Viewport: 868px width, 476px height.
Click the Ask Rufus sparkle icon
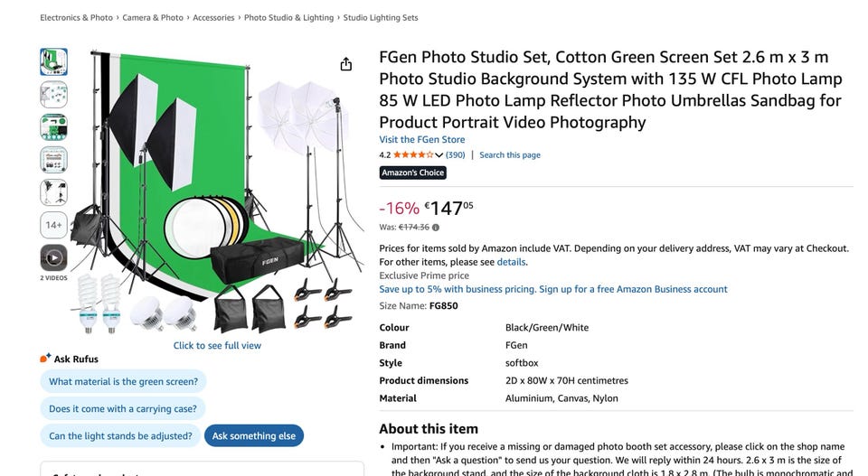click(45, 359)
